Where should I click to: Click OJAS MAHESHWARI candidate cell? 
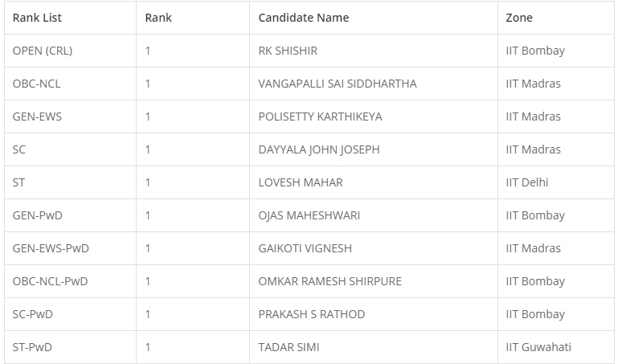[309, 215]
